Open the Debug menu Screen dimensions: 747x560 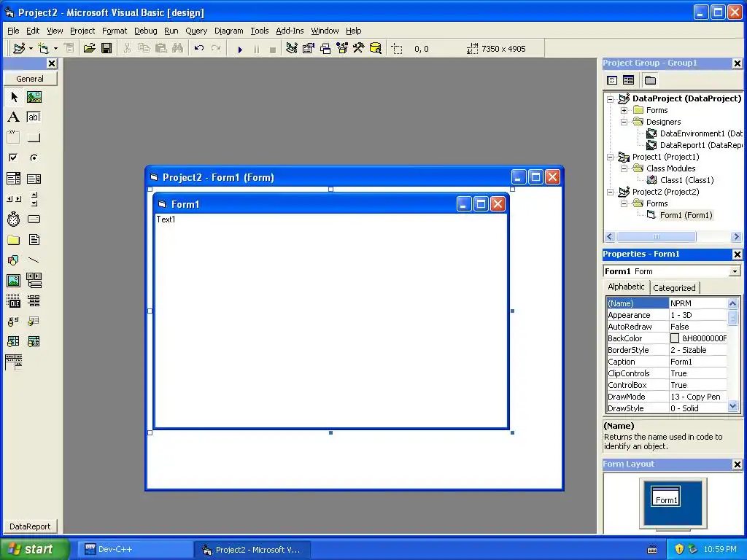pos(145,31)
